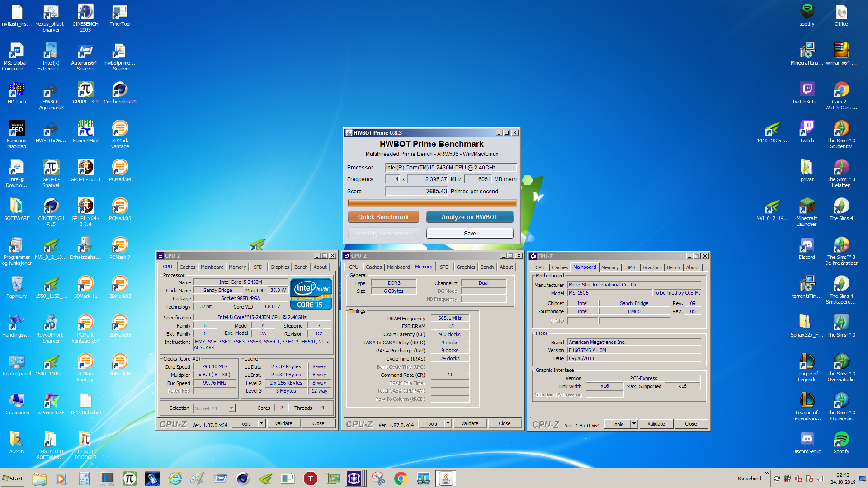Open HWBOT Aquamark3 desktop shortcut

pos(51,96)
